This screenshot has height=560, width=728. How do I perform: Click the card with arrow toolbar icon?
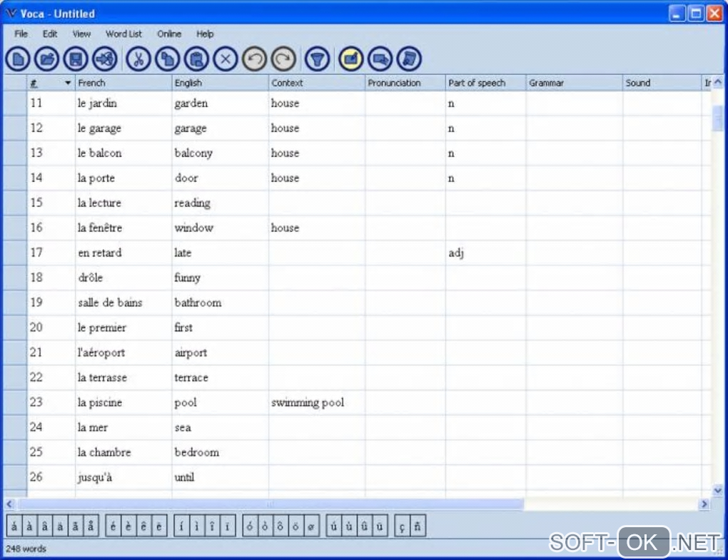point(380,59)
